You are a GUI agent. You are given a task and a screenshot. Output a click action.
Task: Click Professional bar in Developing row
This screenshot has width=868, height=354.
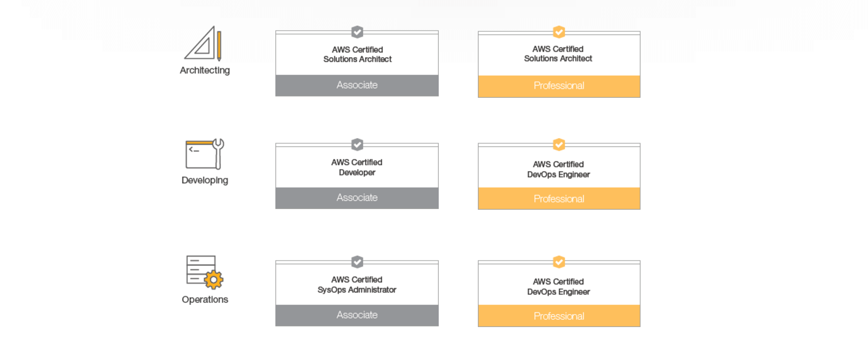click(x=559, y=199)
